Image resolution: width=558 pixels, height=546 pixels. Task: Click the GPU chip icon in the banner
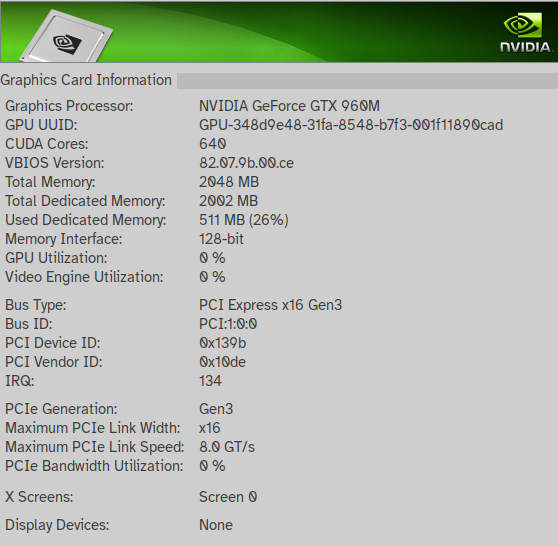(x=66, y=36)
